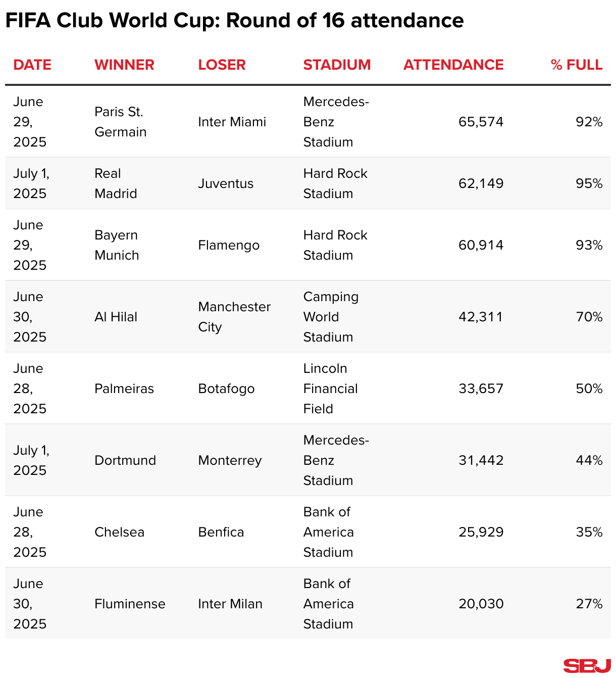616x678 pixels.
Task: Select the 60,914 attendance value
Action: click(x=481, y=245)
